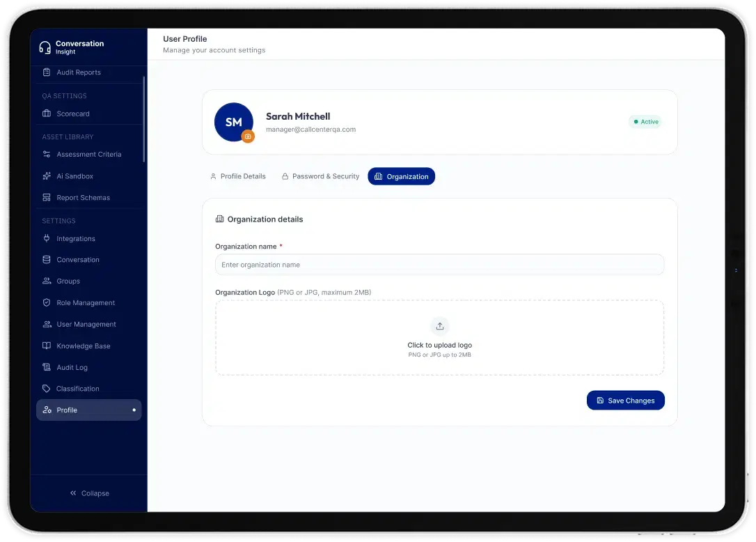Select the Organization tab
Screen dimensions: 756x542
click(401, 176)
